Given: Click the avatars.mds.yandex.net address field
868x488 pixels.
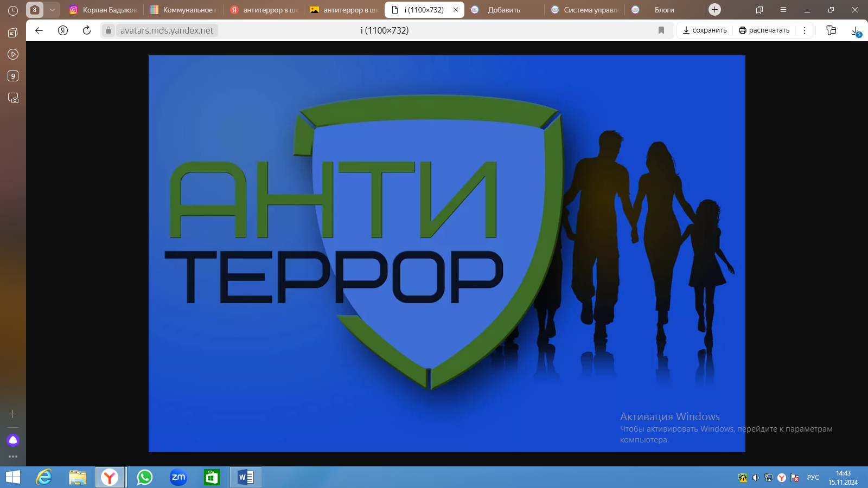Looking at the screenshot, I should point(167,30).
